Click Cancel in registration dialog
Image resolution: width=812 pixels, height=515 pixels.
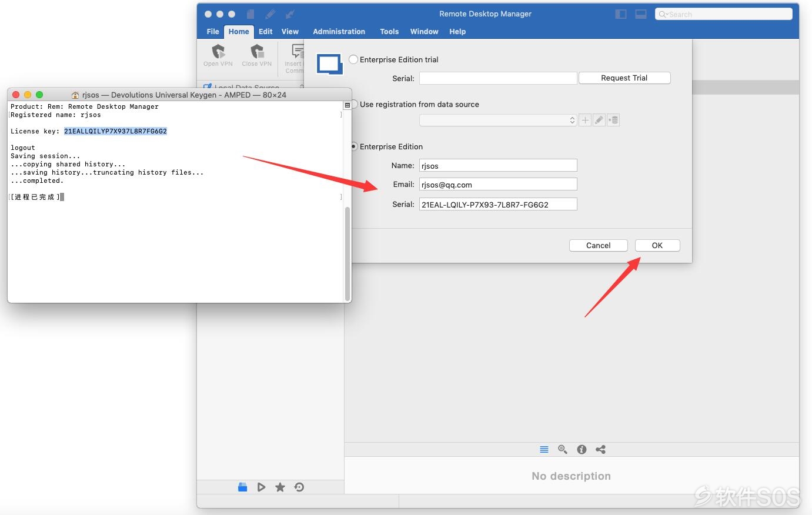[598, 245]
